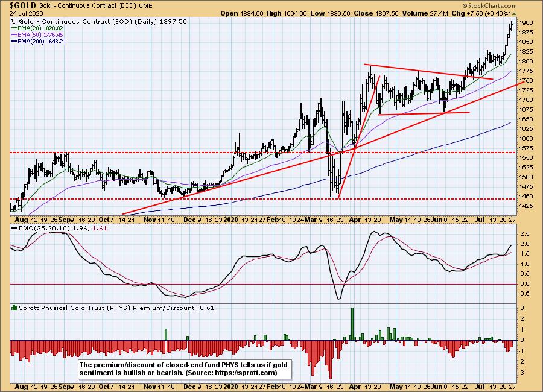Click the Low value 1880.50

338,13
